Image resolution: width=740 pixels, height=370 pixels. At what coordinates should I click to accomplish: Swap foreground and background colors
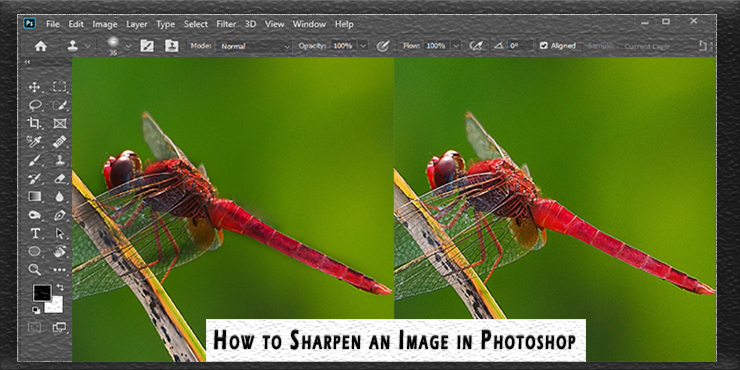coord(60,287)
